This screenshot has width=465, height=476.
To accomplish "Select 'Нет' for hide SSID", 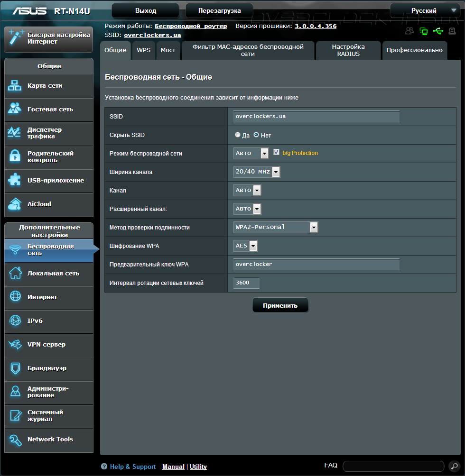I will 256,135.
